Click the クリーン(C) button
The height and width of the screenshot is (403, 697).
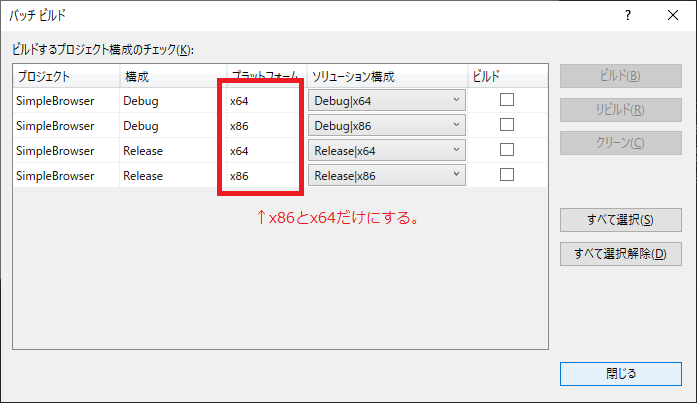pos(621,143)
